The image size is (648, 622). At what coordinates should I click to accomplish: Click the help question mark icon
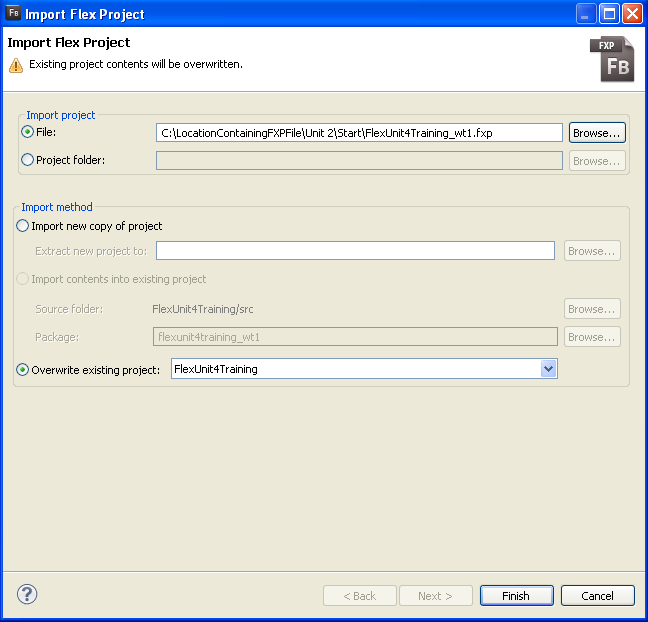[x=27, y=594]
